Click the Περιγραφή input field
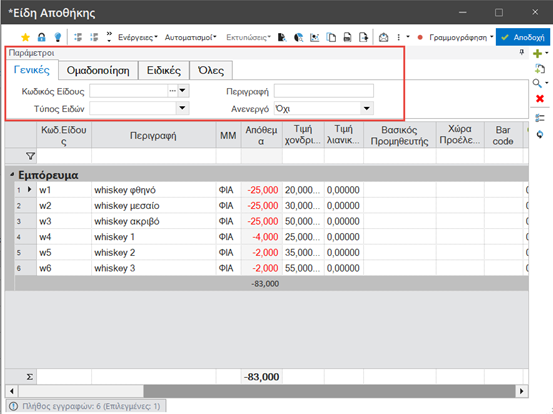Viewport: 553px width, 414px height. point(324,91)
